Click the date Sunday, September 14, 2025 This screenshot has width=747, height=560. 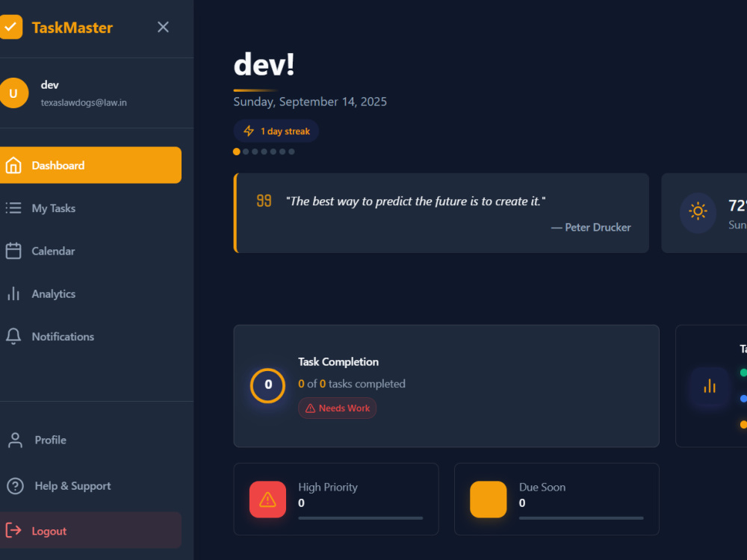(x=310, y=102)
